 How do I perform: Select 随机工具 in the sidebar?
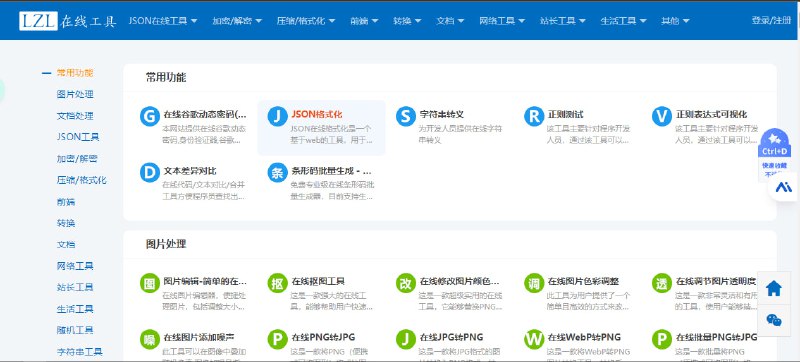[x=75, y=330]
